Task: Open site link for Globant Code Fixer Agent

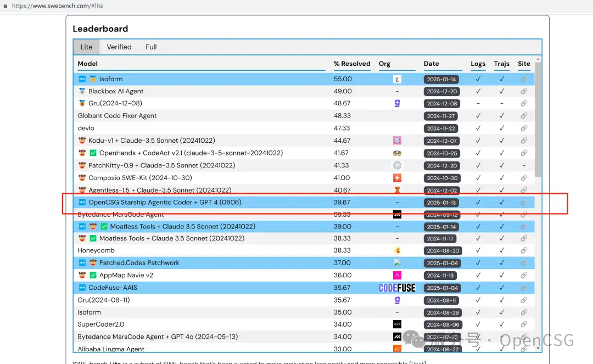Action: 524,116
